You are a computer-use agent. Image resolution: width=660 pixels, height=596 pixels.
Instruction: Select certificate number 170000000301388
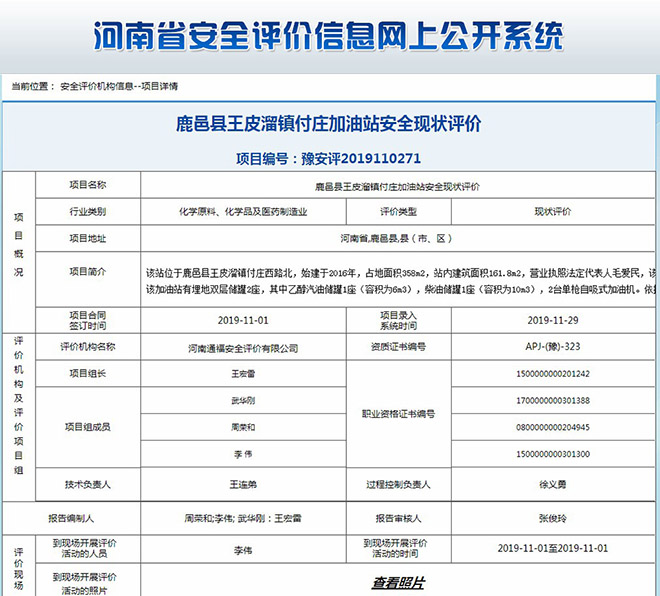pos(553,401)
